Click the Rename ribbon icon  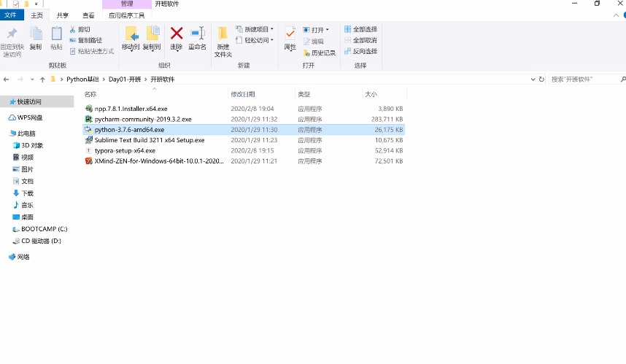[x=197, y=33]
